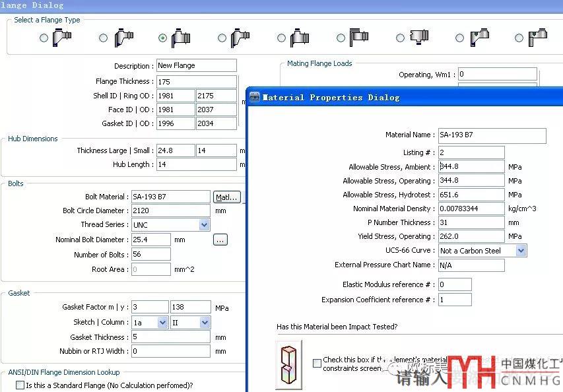Expand the UCS-66 Curve dropdown
Viewport: 563px width, 392px height.
[521, 251]
